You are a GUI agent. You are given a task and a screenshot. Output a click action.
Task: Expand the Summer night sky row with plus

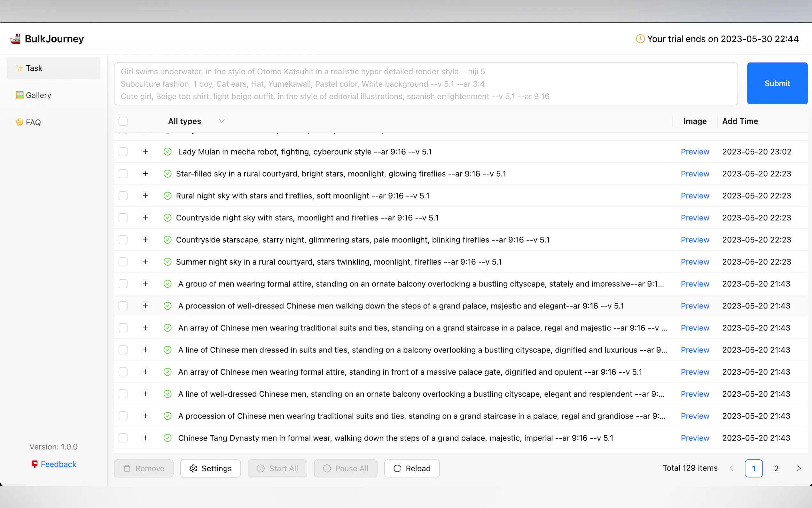pyautogui.click(x=145, y=262)
